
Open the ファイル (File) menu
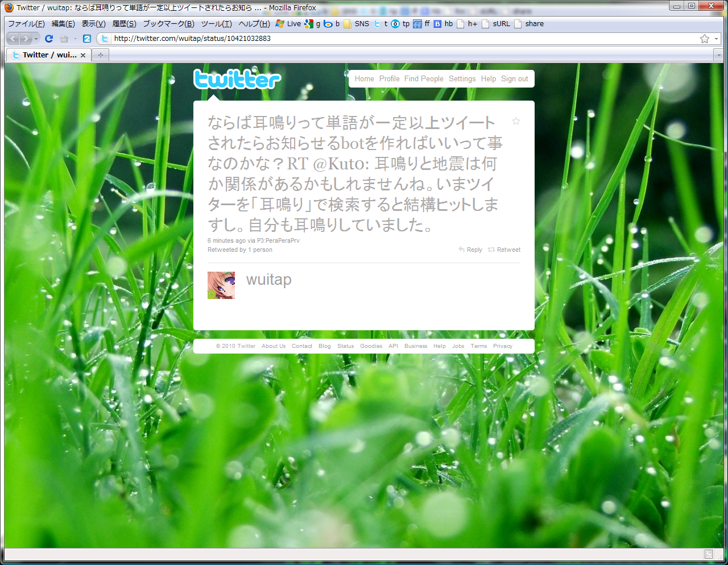26,24
